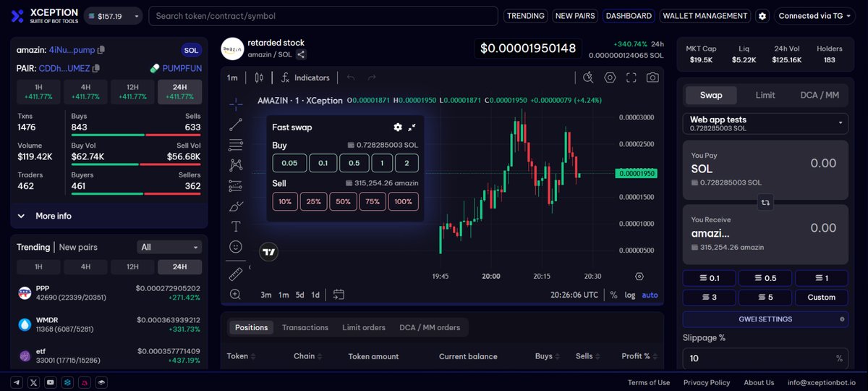Open the Limit orders tab
Image resolution: width=868 pixels, height=391 pixels.
click(364, 327)
